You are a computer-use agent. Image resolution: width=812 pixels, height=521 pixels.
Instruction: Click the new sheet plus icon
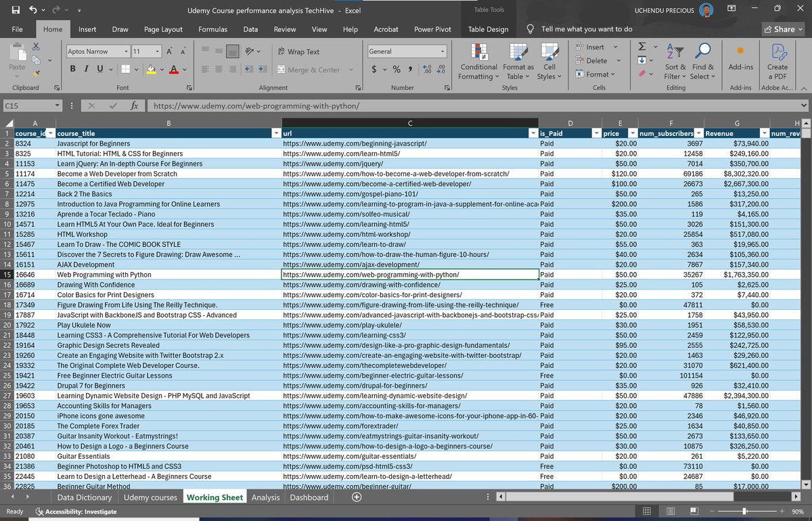(357, 497)
